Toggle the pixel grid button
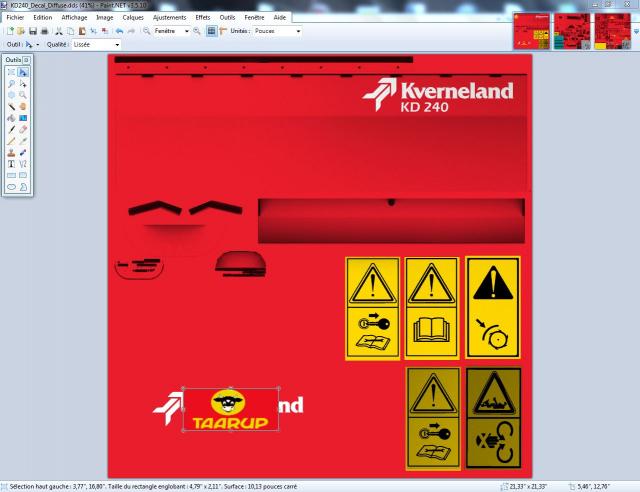Screen dimensions: 640x492 [x=211, y=31]
